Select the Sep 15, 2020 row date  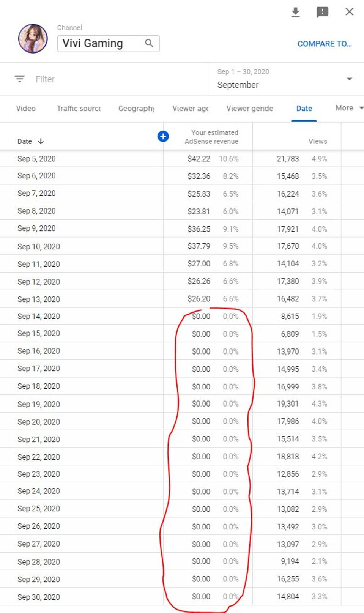39,333
